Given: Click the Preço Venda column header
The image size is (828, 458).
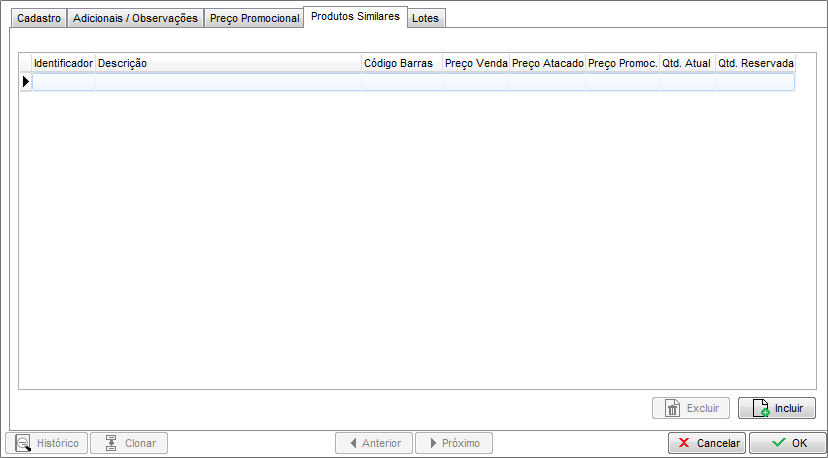Looking at the screenshot, I should 476,63.
